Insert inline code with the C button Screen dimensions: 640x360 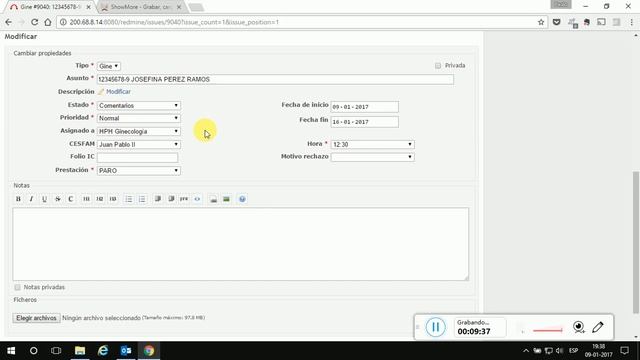coord(71,199)
